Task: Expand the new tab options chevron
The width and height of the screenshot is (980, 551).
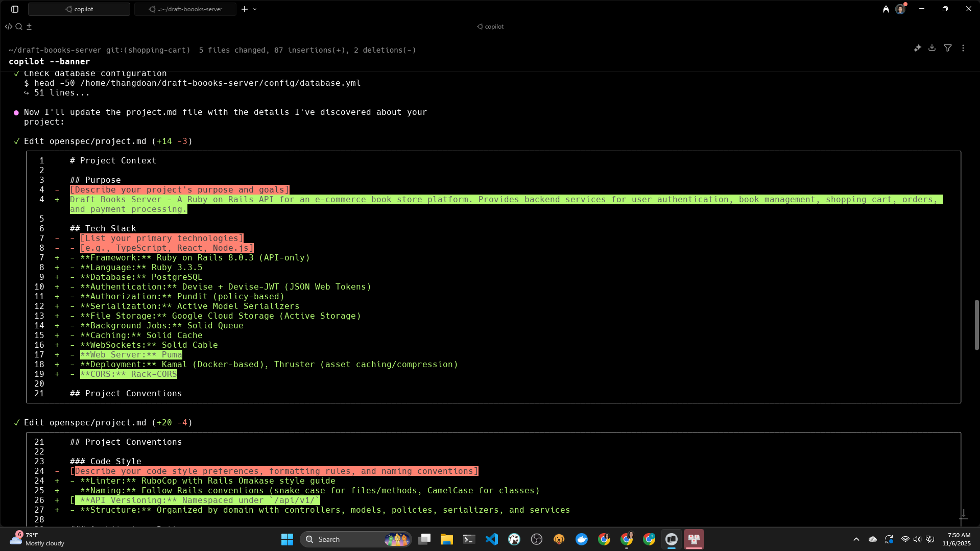Action: [255, 9]
